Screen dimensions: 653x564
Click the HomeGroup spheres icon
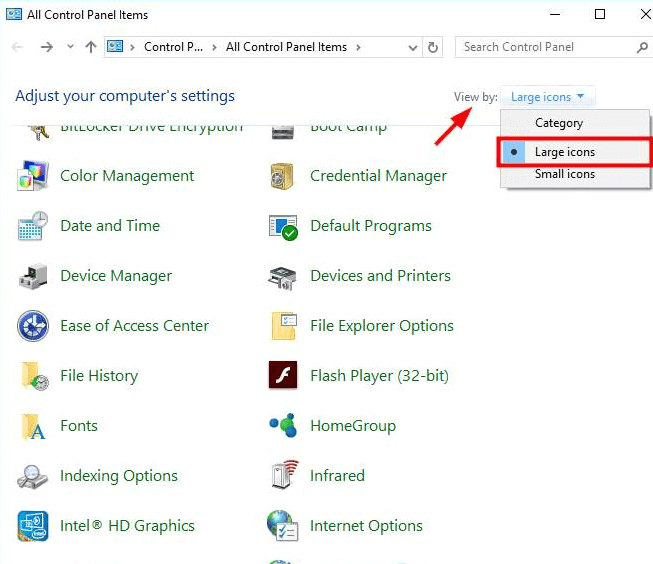pyautogui.click(x=283, y=425)
